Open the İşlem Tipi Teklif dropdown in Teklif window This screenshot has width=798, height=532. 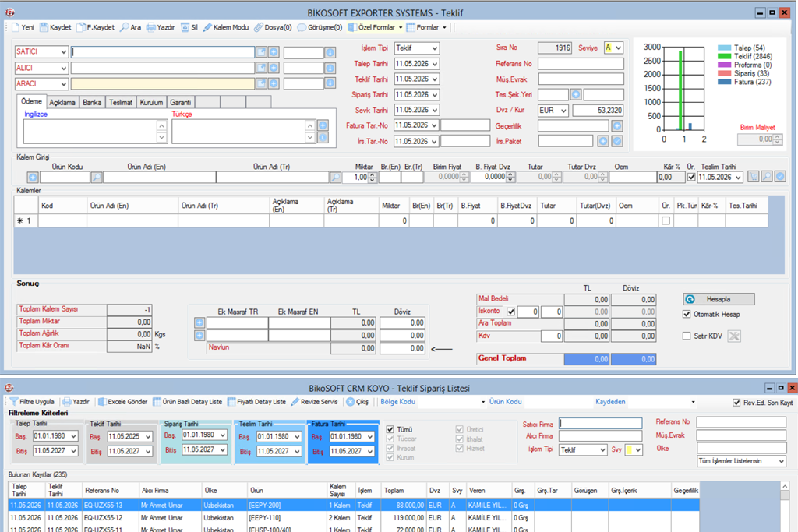[x=434, y=48]
